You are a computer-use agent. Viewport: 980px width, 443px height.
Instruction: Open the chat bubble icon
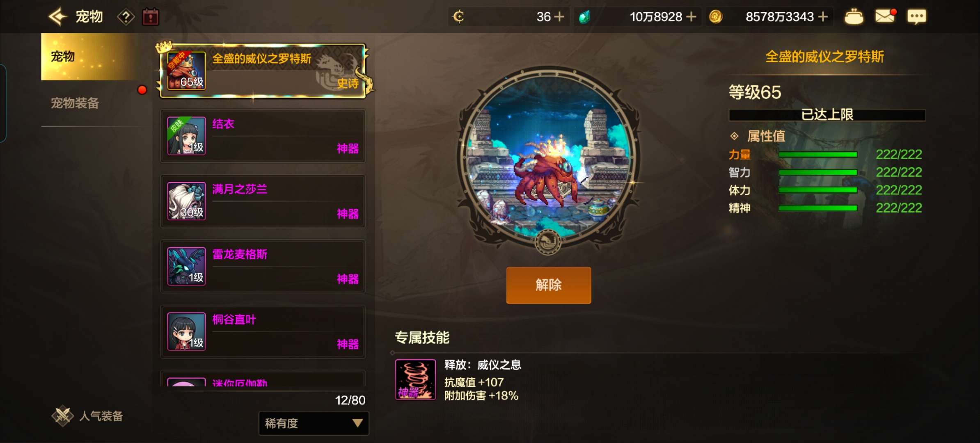916,17
